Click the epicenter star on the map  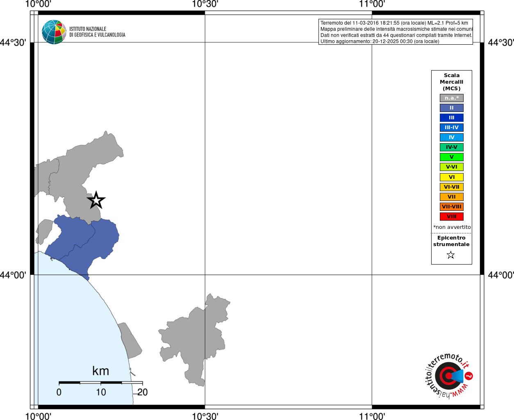pos(96,201)
